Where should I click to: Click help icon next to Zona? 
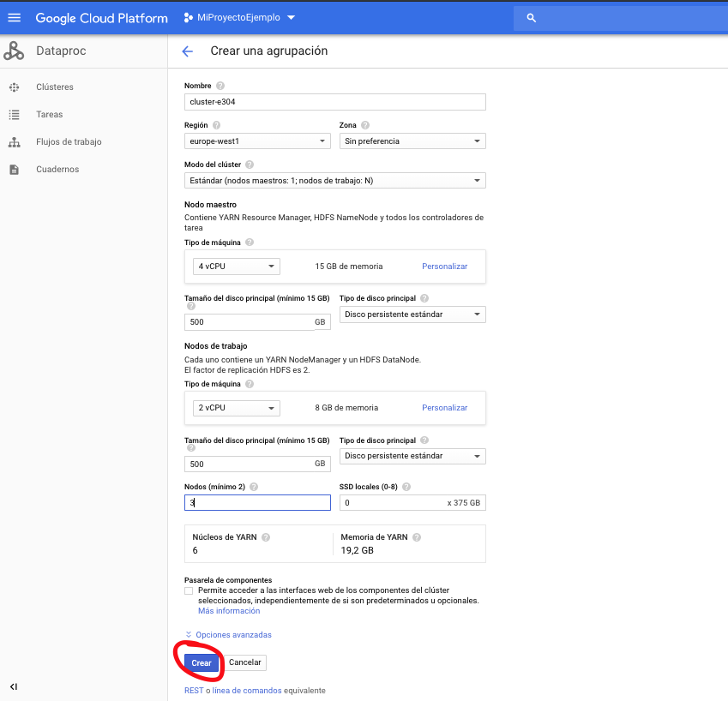pyautogui.click(x=365, y=125)
